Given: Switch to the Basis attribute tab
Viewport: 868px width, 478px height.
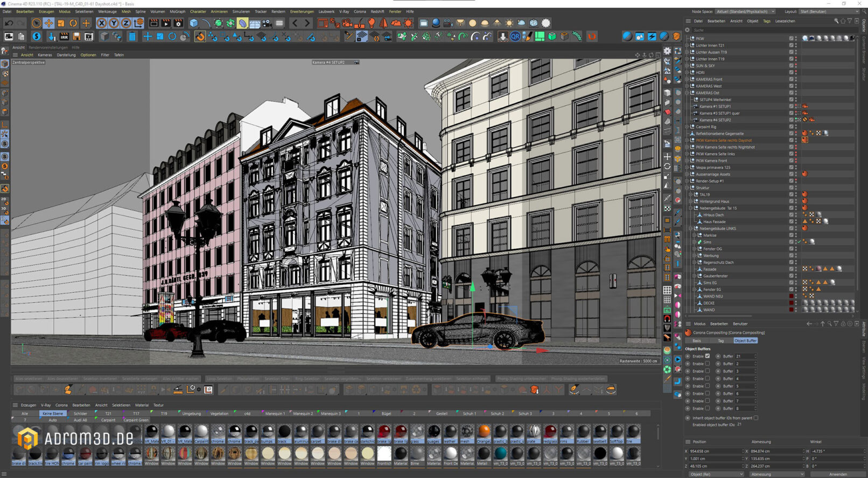Looking at the screenshot, I should pos(697,341).
